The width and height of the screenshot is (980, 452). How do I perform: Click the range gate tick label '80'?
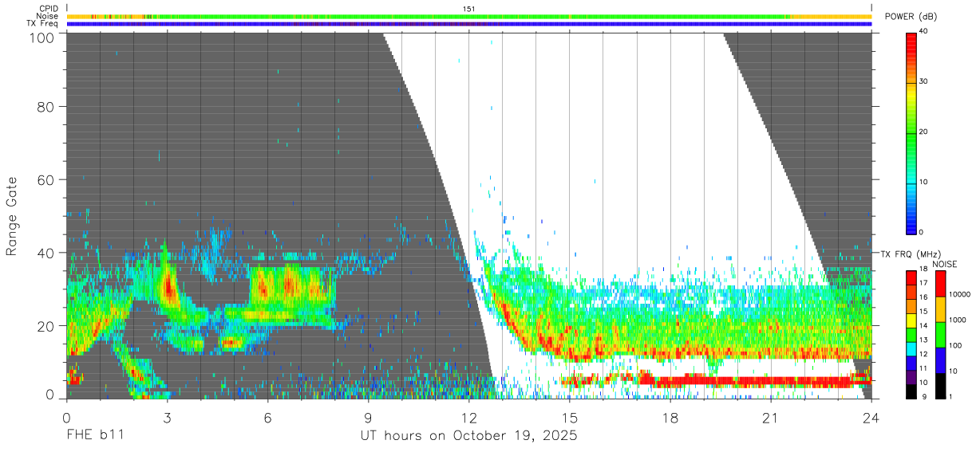(x=45, y=106)
